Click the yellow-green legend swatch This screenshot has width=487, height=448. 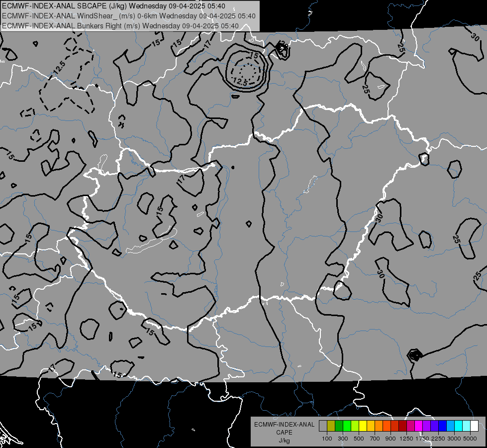[x=355, y=426]
